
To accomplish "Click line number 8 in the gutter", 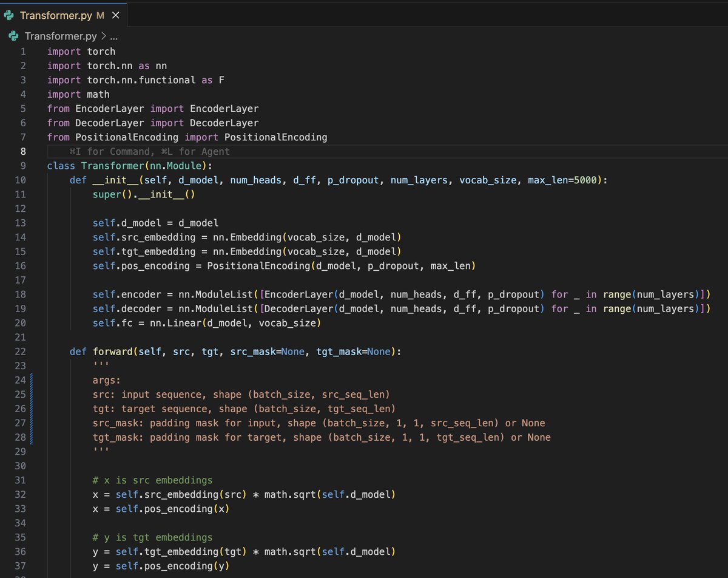I will pyautogui.click(x=23, y=151).
